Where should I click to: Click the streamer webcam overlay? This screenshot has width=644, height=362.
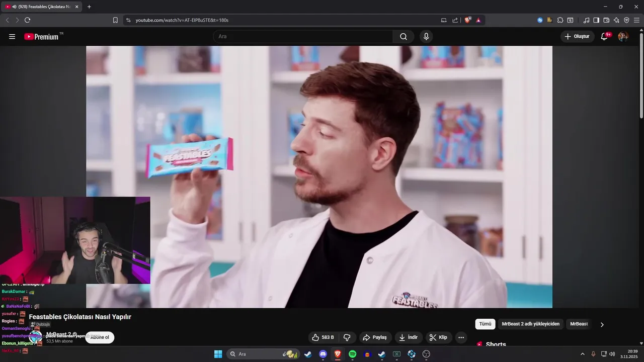75,240
